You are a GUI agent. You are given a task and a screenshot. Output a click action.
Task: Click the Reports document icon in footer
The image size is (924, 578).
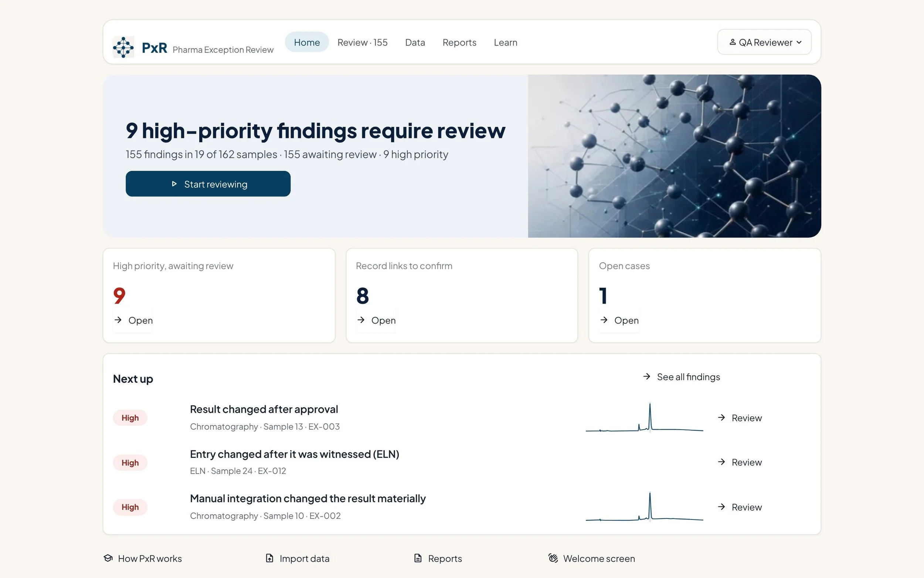(x=418, y=558)
